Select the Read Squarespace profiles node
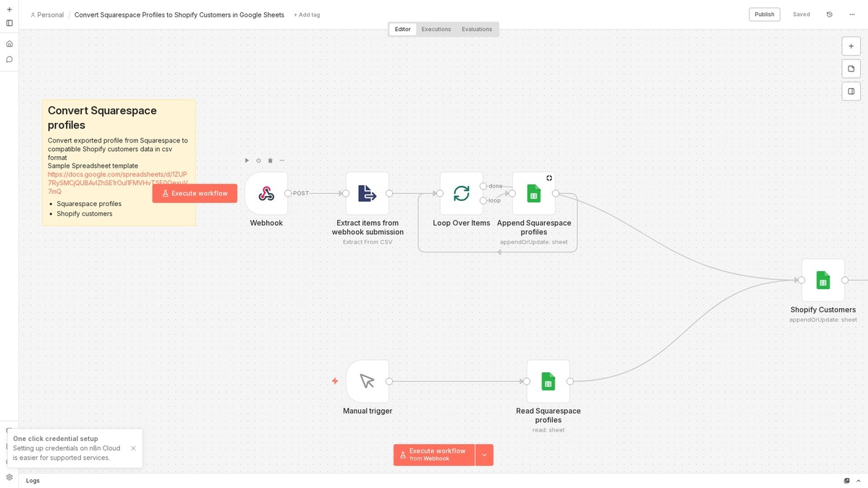The width and height of the screenshot is (868, 488). click(548, 381)
